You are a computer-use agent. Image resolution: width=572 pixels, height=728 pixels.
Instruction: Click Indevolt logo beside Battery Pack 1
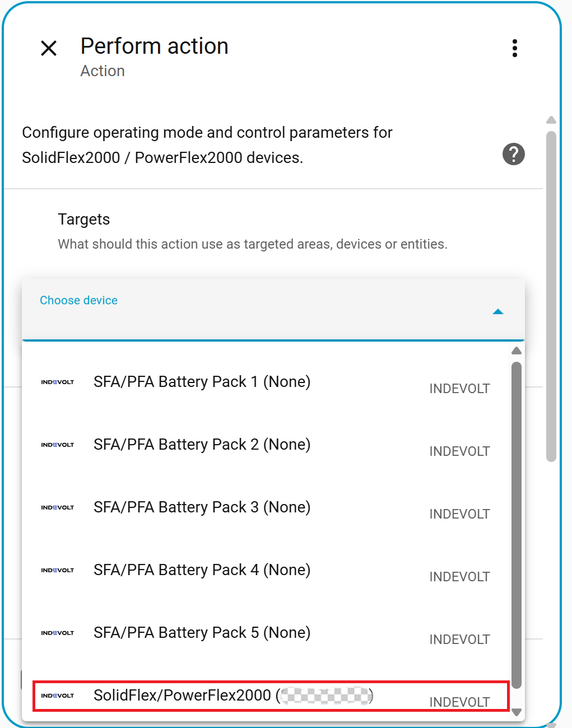point(58,382)
